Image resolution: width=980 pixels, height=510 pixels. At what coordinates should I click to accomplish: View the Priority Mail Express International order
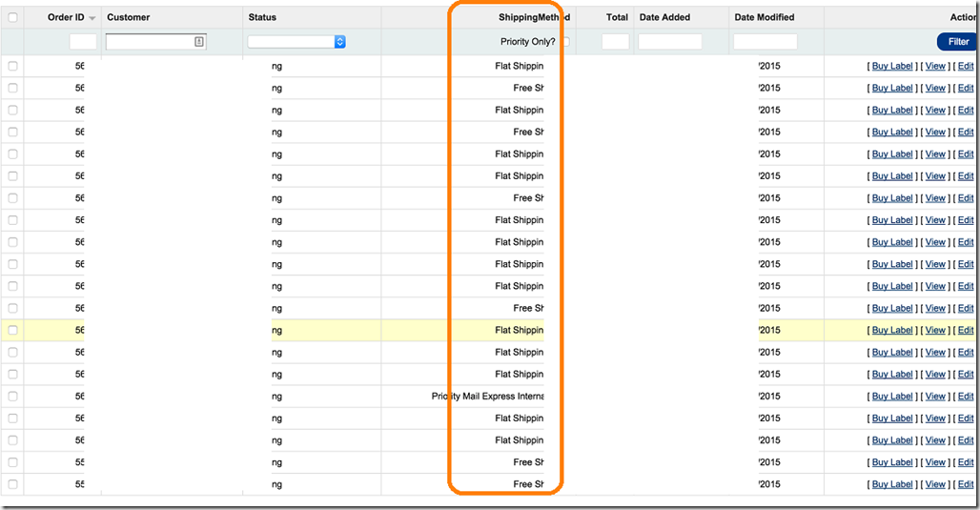[x=935, y=397]
